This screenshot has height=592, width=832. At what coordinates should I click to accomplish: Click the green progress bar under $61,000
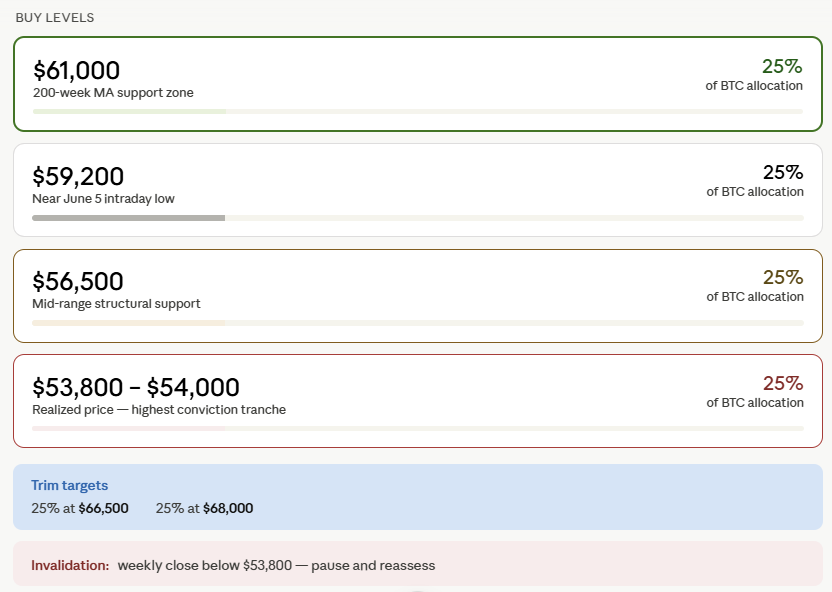129,111
